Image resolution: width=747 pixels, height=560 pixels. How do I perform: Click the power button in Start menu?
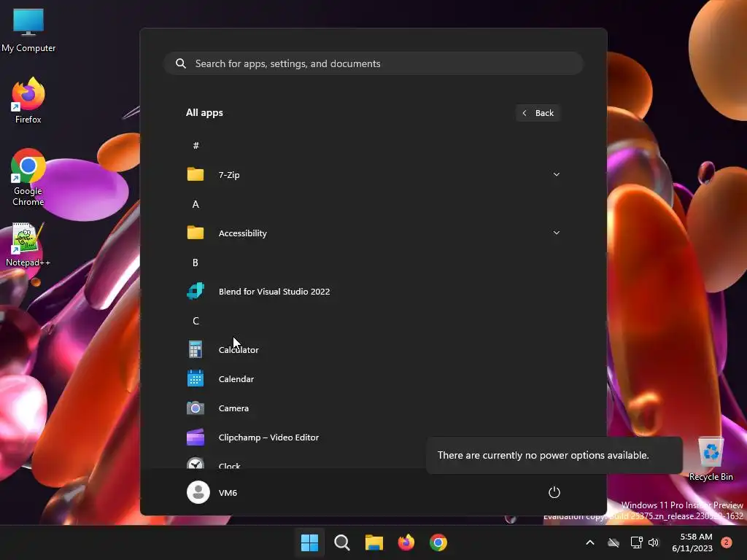[554, 492]
